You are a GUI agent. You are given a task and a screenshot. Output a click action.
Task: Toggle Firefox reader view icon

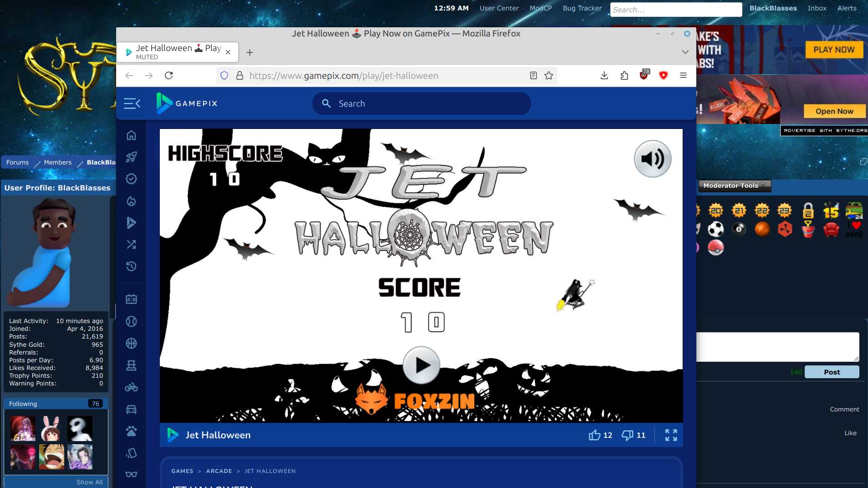pos(533,76)
